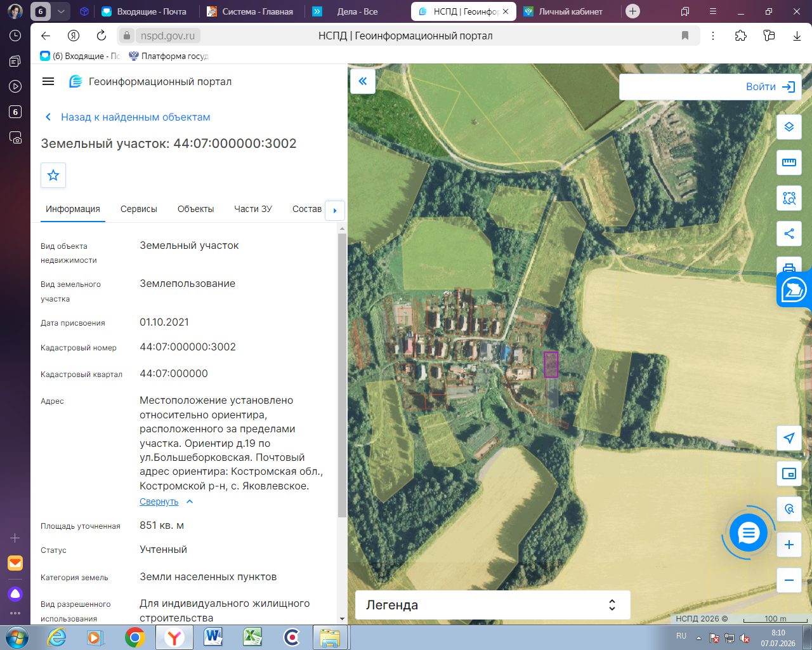The image size is (812, 650).
Task: Click the Войти login button
Action: [x=770, y=87]
